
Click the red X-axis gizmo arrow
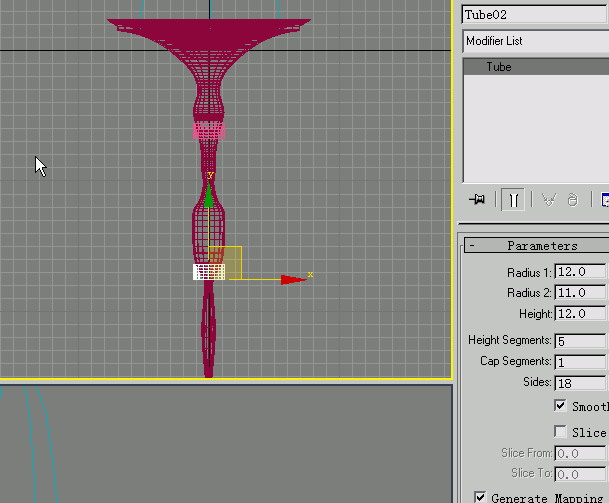click(293, 280)
